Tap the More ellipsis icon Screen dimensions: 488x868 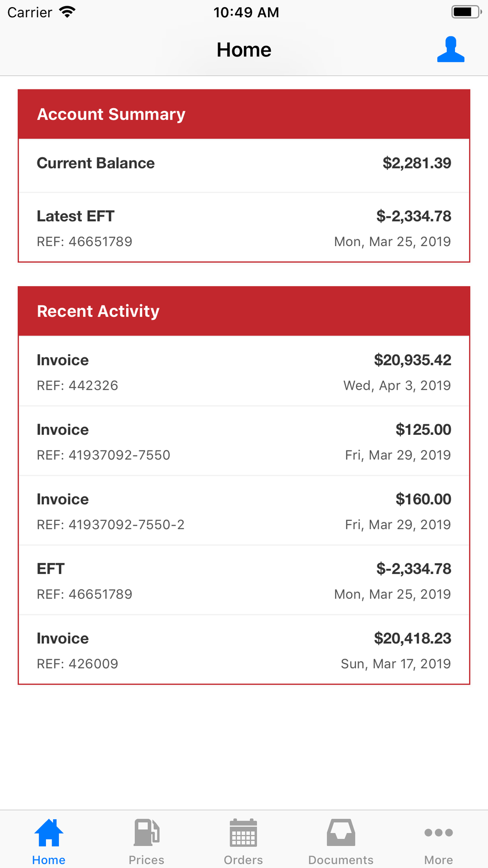tap(438, 833)
